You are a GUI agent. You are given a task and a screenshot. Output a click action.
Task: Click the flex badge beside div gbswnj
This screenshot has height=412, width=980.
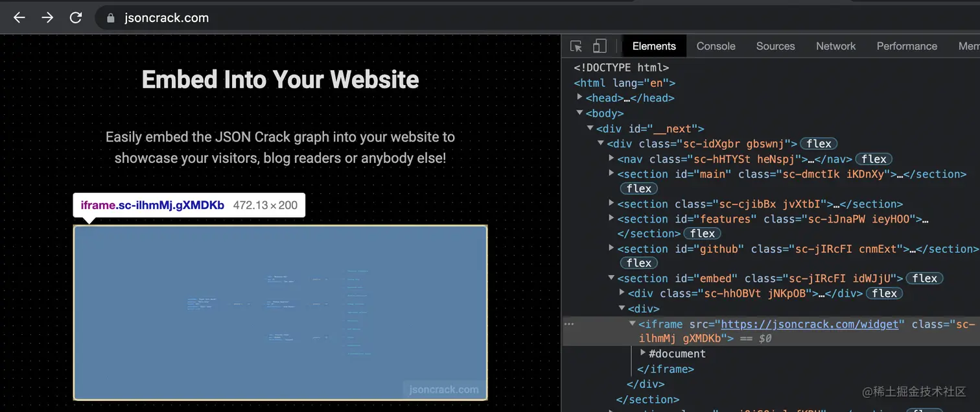click(819, 144)
